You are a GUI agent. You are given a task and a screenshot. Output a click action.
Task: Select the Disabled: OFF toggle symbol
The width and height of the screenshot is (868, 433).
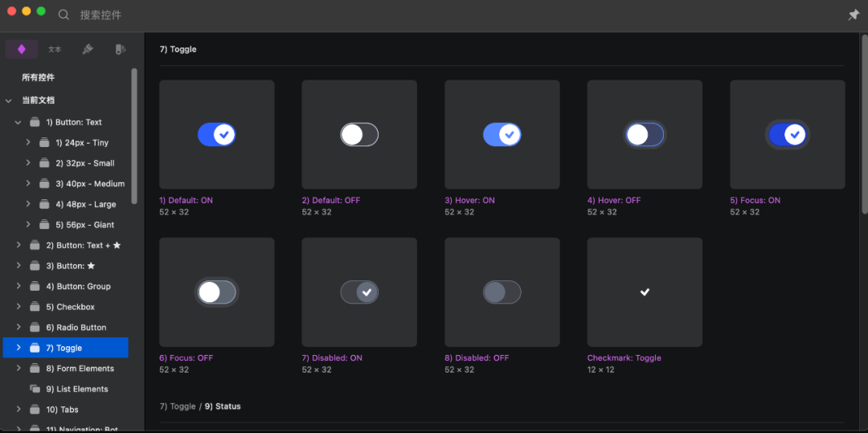point(502,292)
